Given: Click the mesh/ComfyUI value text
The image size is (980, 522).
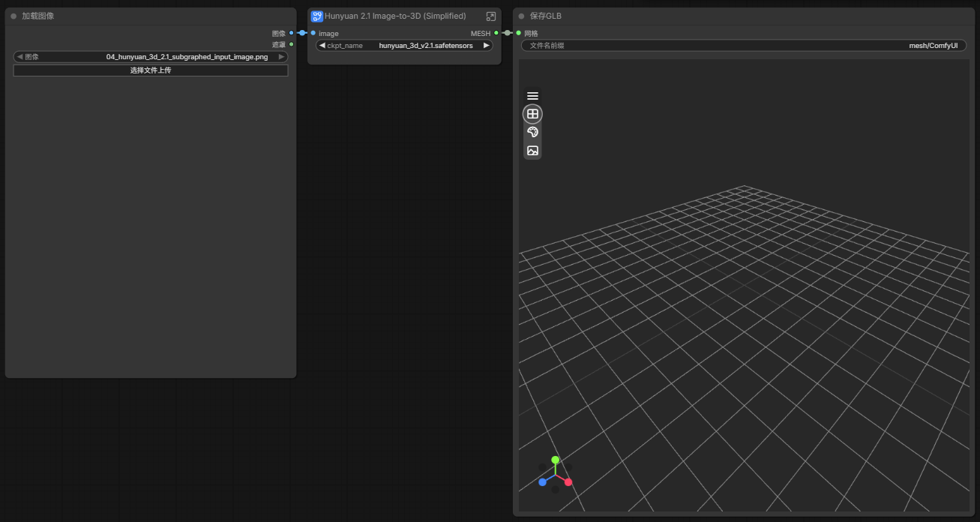Looking at the screenshot, I should pos(934,46).
